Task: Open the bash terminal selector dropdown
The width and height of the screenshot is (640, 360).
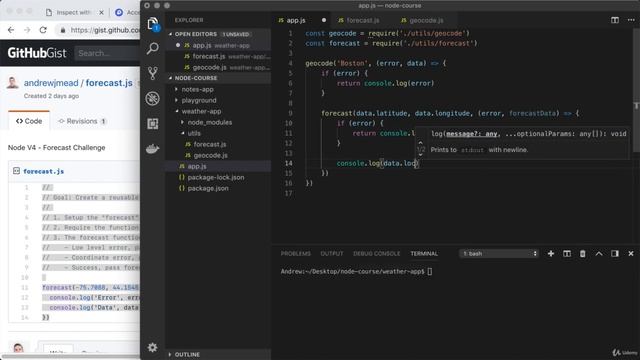Action: point(499,253)
